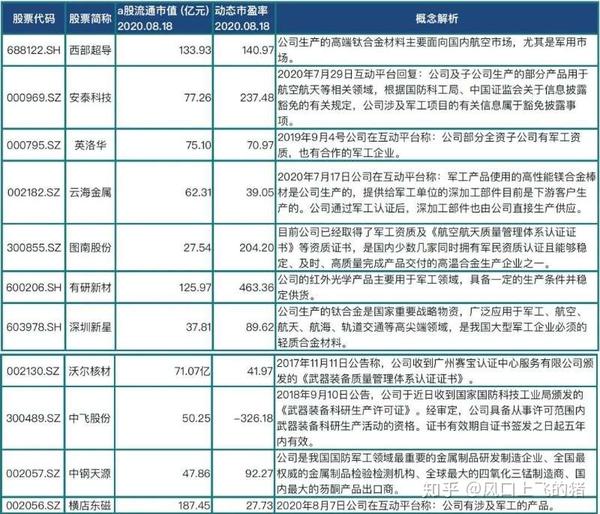Screen dimensions: 600x514
Task: Select stock code 002057.SZ
Action: [33, 474]
